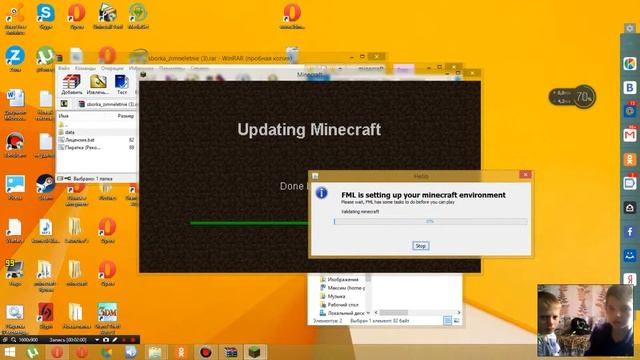Click WinRAR Тест (Test) toolbar button
This screenshot has height=360, width=640.
122,84
